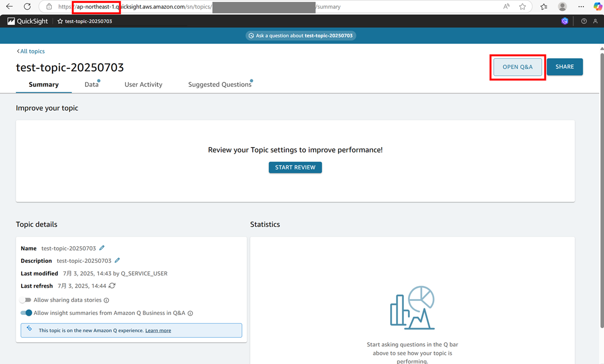Open the read aloud icon
Screen dimensions: 604x364
click(x=506, y=7)
